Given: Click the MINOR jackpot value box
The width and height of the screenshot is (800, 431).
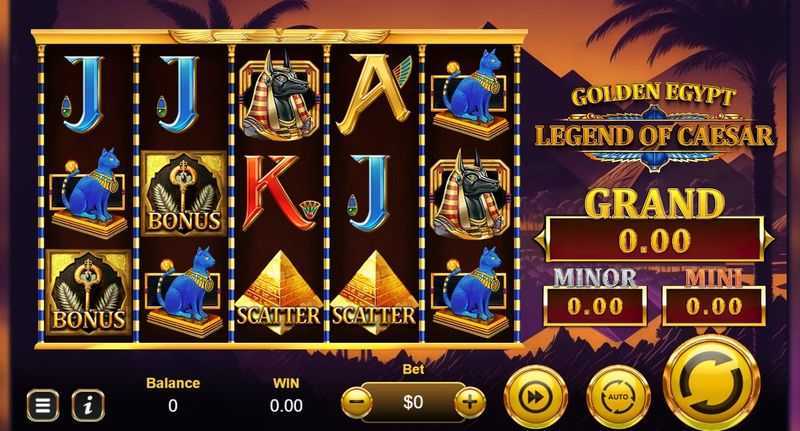Looking at the screenshot, I should (595, 306).
